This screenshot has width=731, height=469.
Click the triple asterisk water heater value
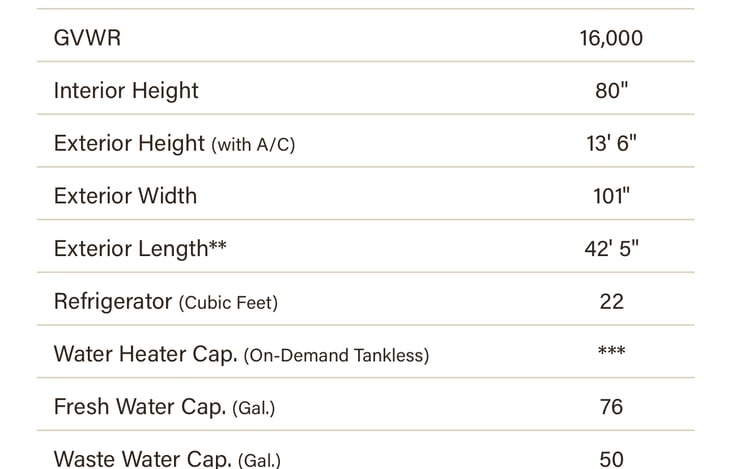pyautogui.click(x=611, y=352)
